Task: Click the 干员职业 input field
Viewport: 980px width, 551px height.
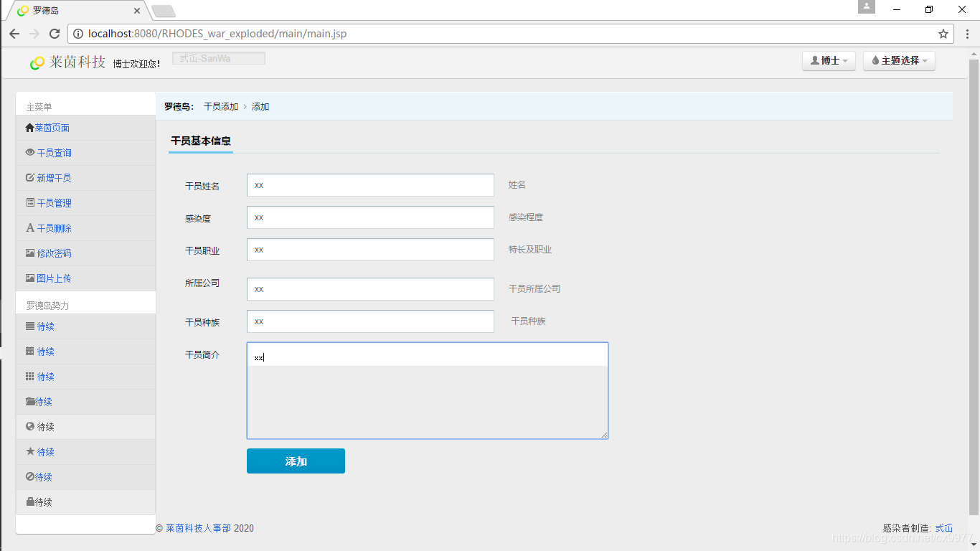Action: pyautogui.click(x=370, y=250)
